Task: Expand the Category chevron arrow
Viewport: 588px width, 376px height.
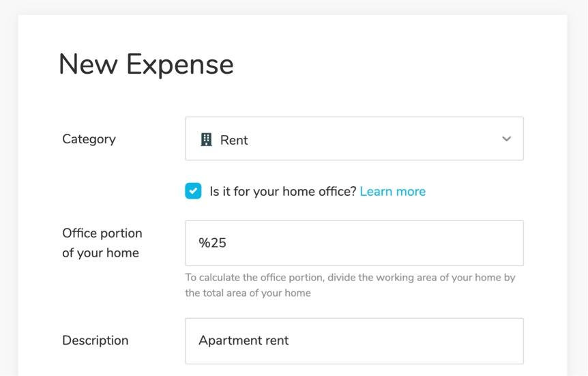Action: pos(506,139)
